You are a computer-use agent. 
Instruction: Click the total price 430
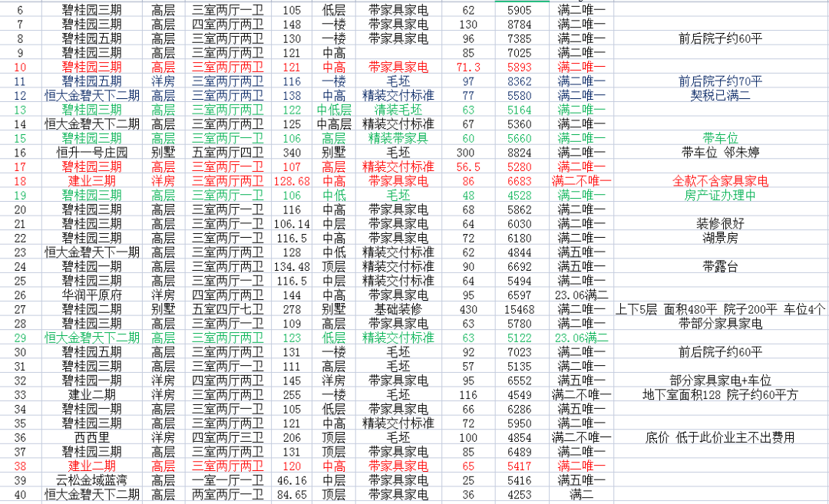[468, 310]
